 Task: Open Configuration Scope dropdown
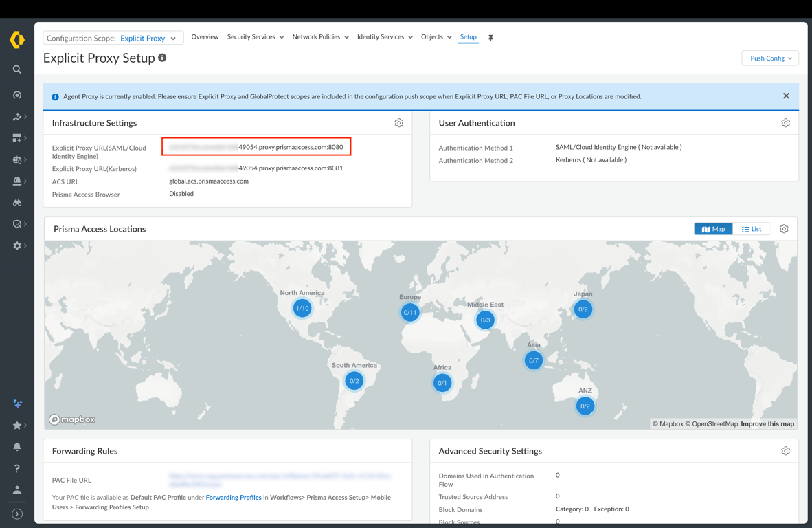pos(113,38)
